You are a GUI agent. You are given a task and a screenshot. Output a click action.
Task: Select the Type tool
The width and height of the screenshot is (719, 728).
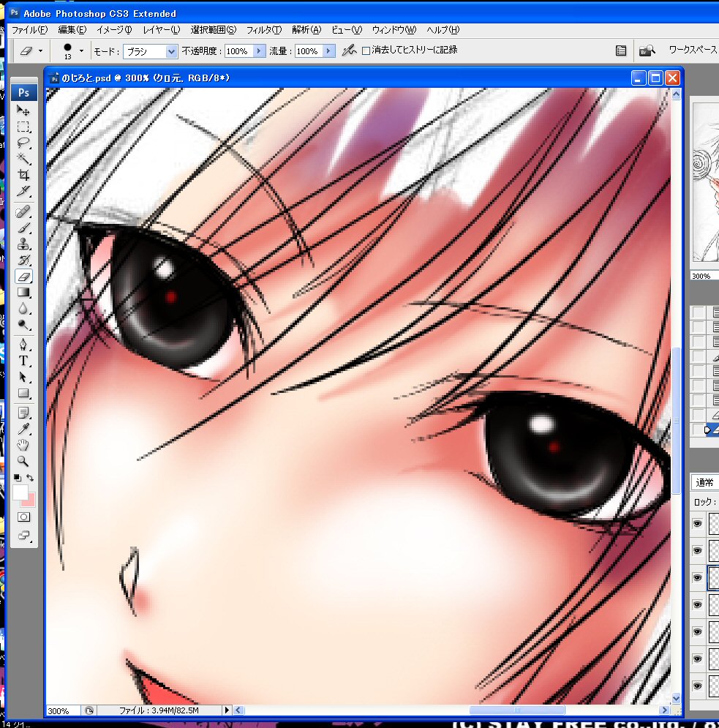tap(23, 361)
